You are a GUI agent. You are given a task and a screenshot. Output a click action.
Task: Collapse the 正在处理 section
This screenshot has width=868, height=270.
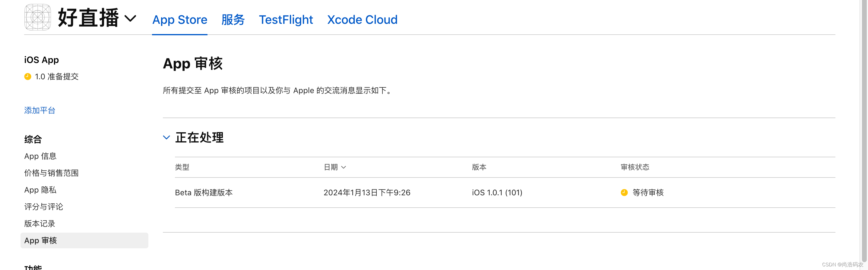(x=166, y=137)
